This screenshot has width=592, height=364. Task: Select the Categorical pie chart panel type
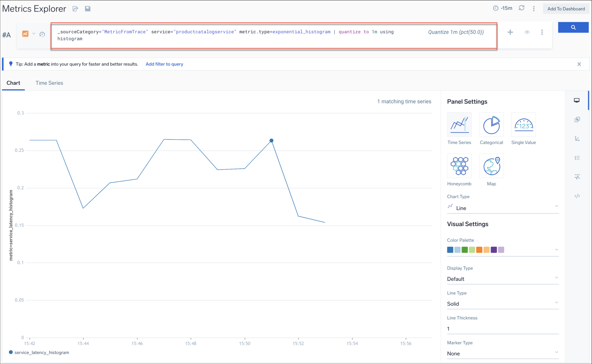click(491, 125)
